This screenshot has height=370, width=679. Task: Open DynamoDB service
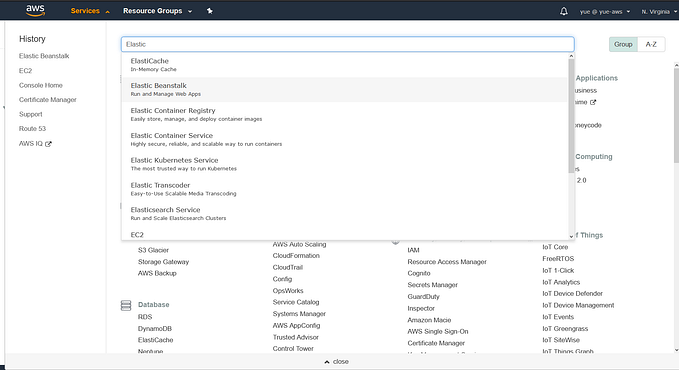(x=155, y=328)
